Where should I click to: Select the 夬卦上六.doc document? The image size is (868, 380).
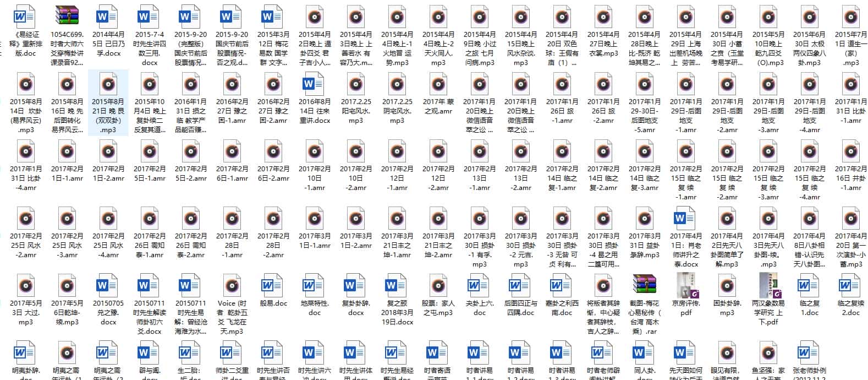pyautogui.click(x=480, y=286)
